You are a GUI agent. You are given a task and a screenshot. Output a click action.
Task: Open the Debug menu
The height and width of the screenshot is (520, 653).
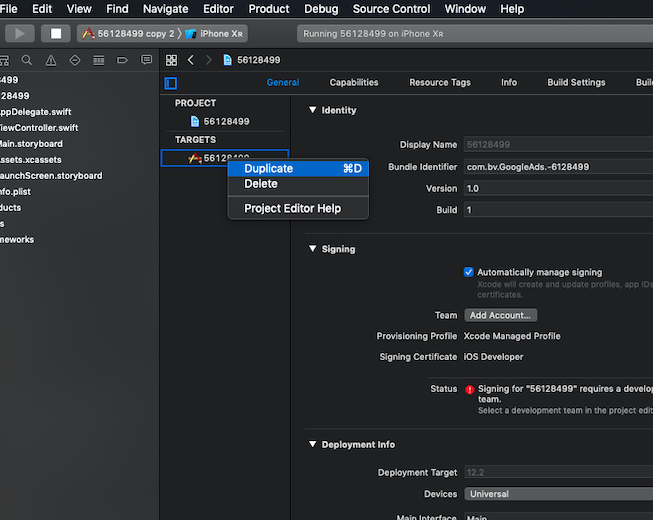click(x=321, y=9)
